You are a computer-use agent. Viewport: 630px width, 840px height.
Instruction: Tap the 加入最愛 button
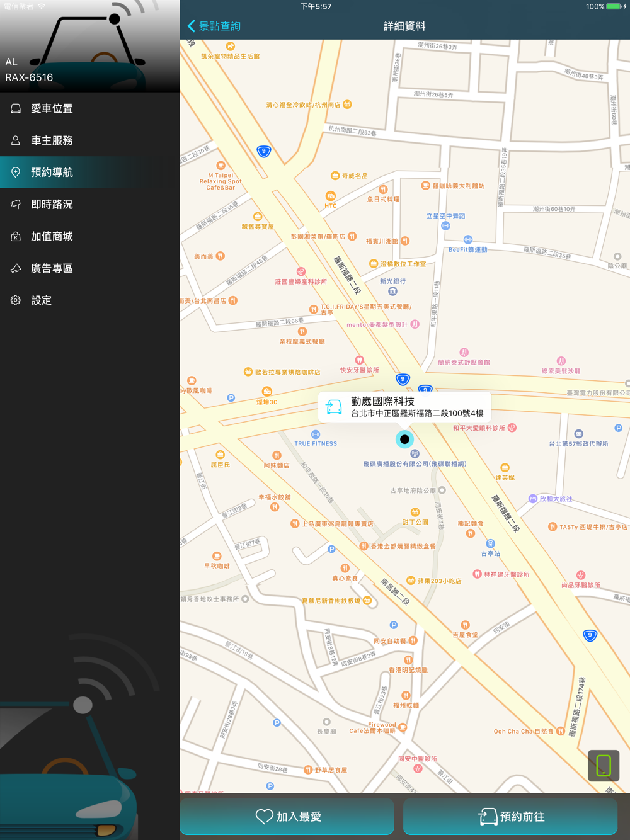pos(287,816)
